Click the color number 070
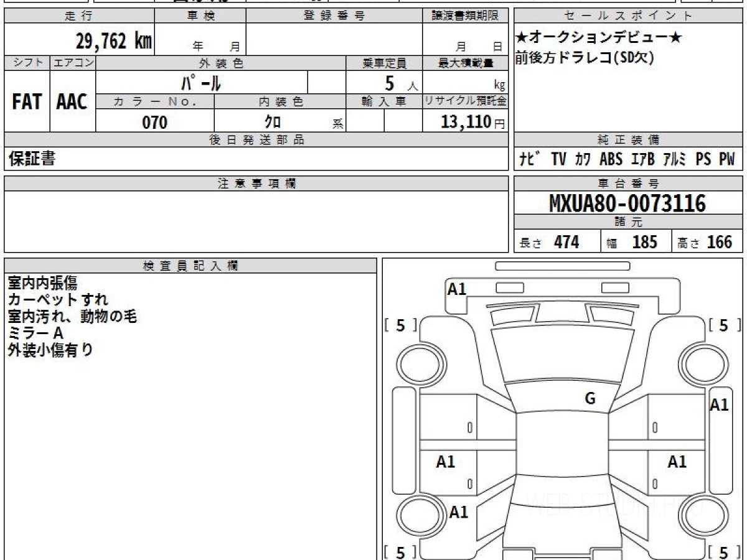This screenshot has height=560, width=747. tap(155, 123)
